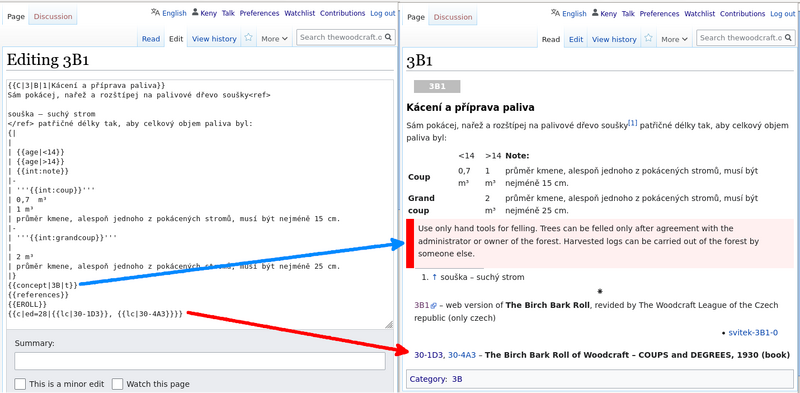Click search magnifier icon in left window
This screenshot has height=393, width=800.
pos(388,37)
